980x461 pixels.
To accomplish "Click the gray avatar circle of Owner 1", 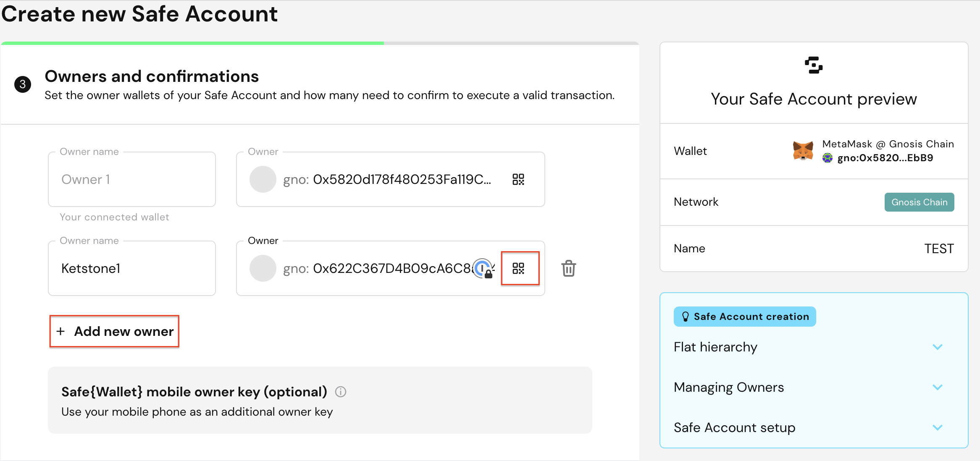I will [263, 180].
